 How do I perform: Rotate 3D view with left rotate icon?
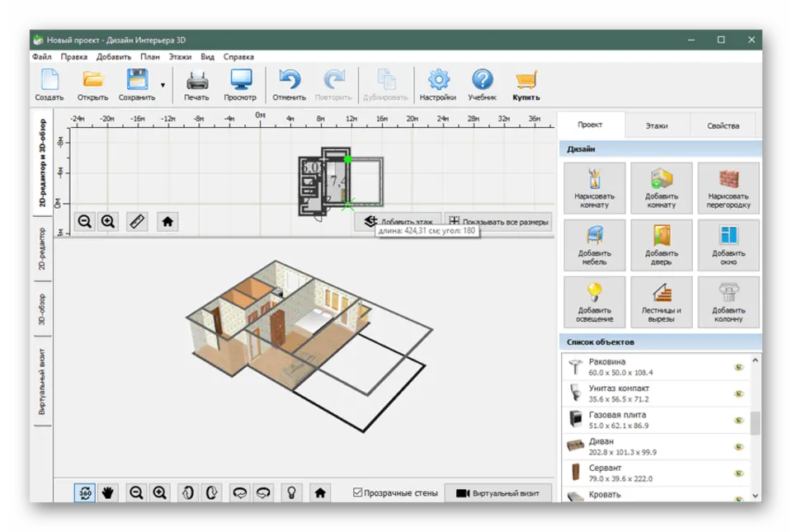coord(239,492)
